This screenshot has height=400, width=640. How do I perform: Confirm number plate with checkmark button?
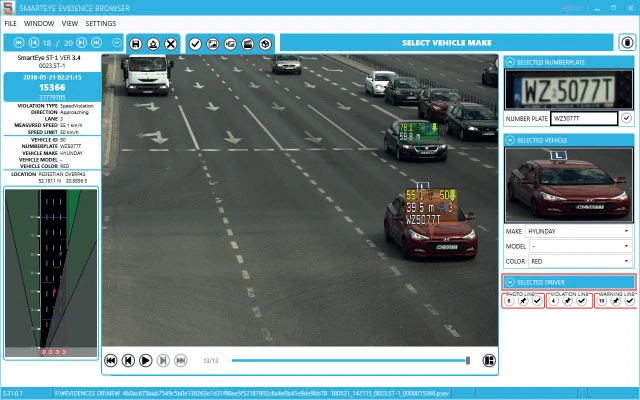627,118
